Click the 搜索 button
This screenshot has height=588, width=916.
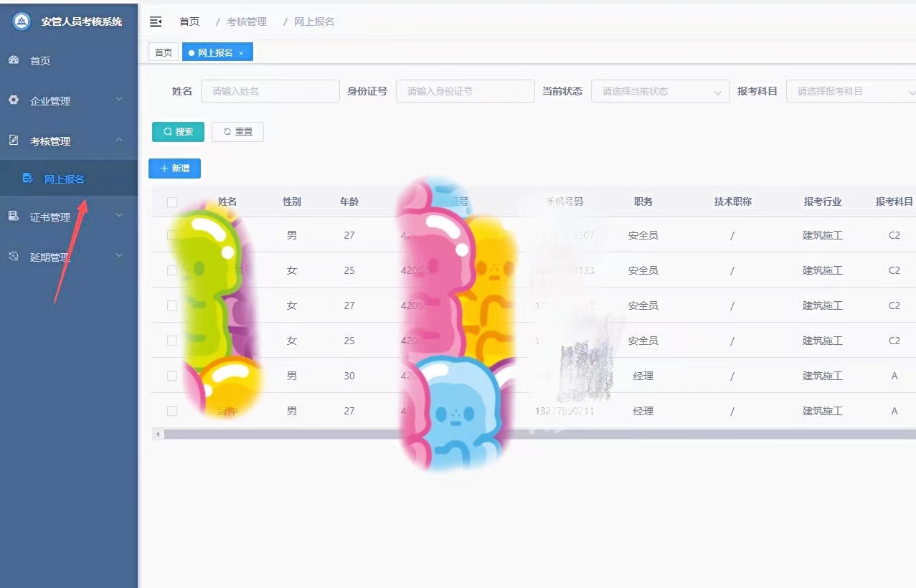click(178, 132)
